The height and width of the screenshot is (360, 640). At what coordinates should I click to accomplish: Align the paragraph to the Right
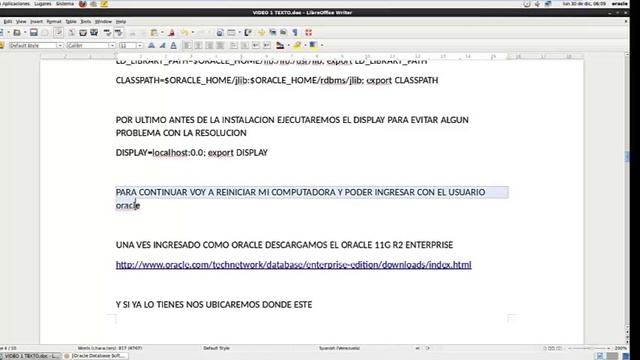(x=209, y=45)
